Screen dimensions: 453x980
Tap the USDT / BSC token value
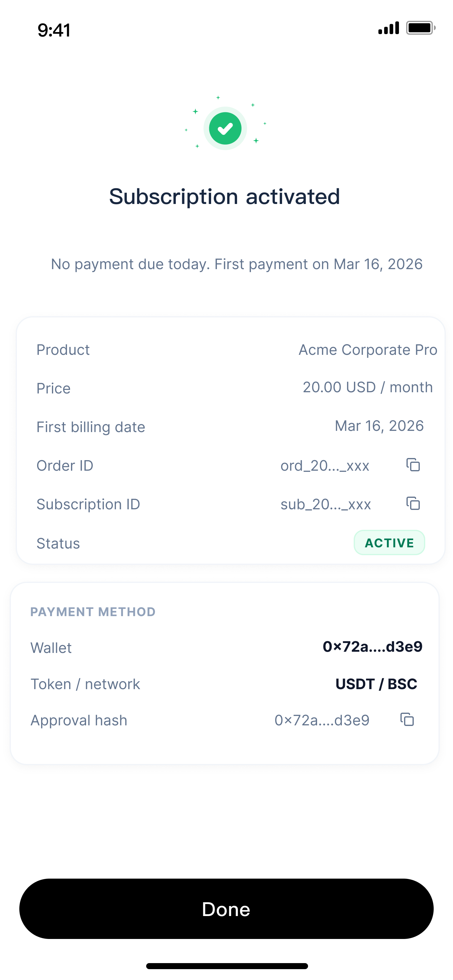[x=376, y=684]
